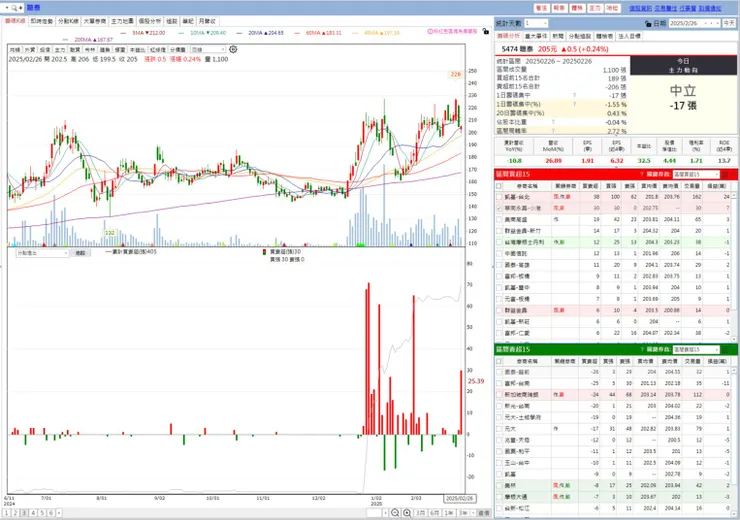The width and height of the screenshot is (740, 520).
Task: Tick checkbox for 元大-土城學府 row
Action: point(499,417)
